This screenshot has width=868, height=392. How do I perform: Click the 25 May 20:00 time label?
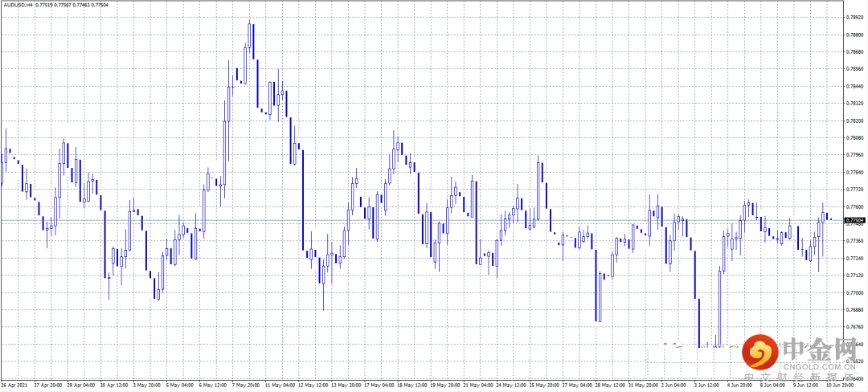click(x=544, y=385)
